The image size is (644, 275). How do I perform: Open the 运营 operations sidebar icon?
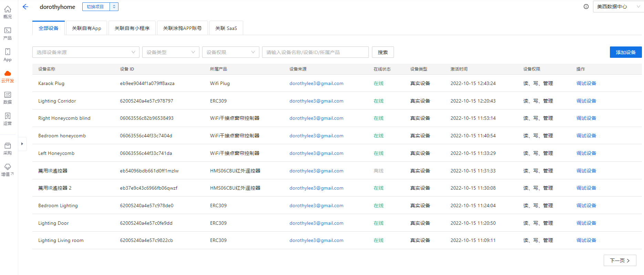tap(8, 119)
